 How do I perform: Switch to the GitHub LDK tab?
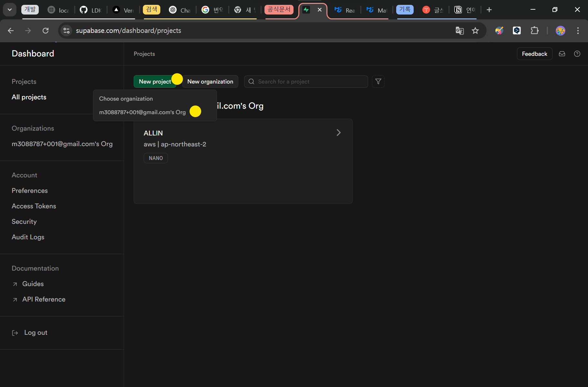point(91,10)
